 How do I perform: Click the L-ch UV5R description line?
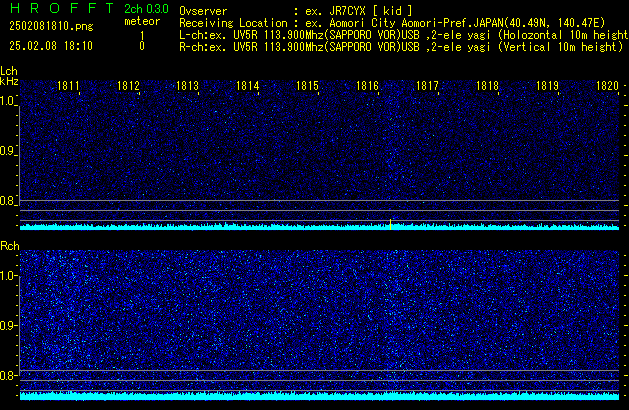404,35
